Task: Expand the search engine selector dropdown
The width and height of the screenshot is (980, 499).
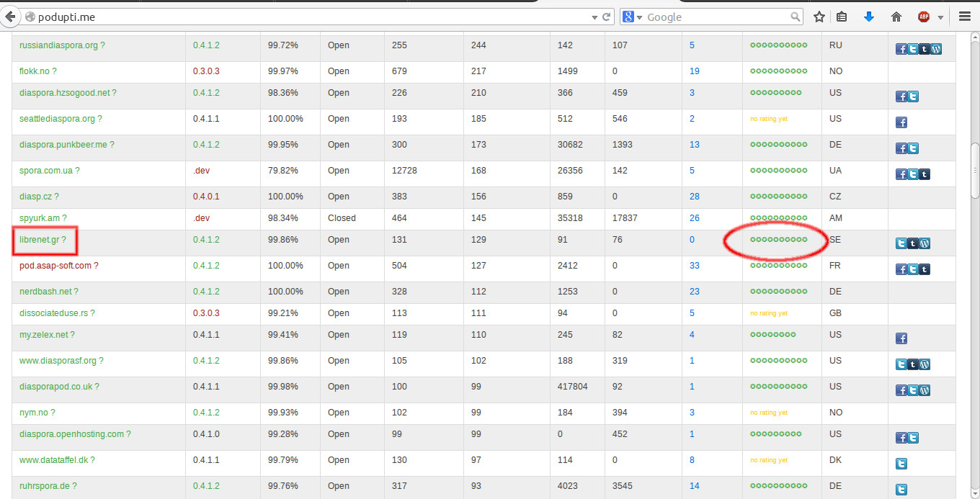Action: 633,17
